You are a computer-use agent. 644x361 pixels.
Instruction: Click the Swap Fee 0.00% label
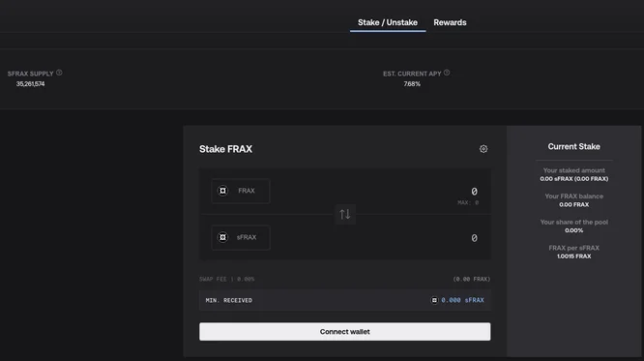[226, 279]
